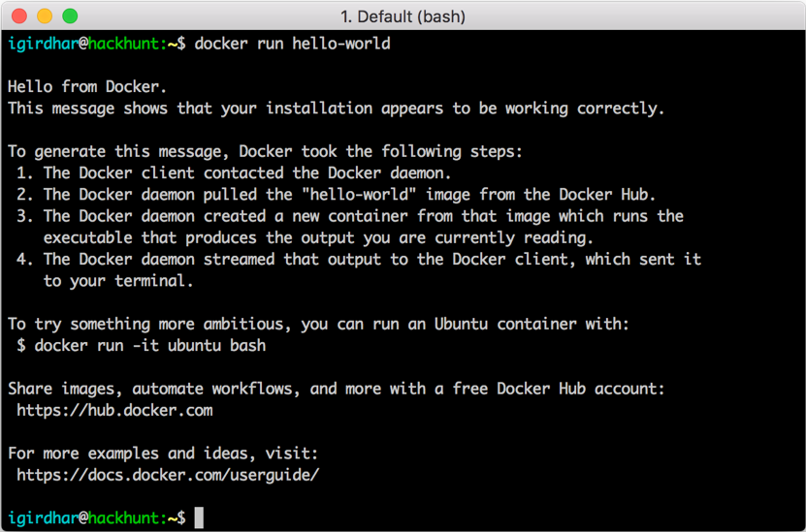The width and height of the screenshot is (806, 532).
Task: Click the "For more examples and ideas, visit:" line
Action: pyautogui.click(x=164, y=454)
